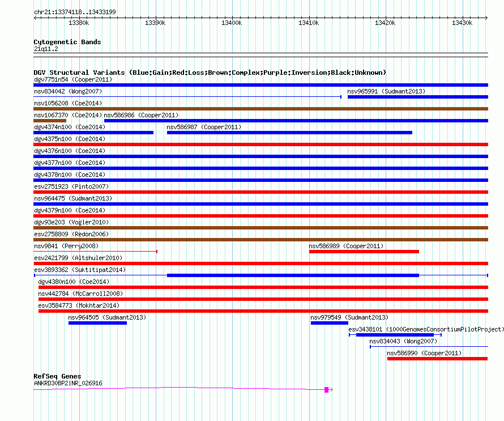The width and height of the screenshot is (504, 421).
Task: Click the nsv979549 (Sudmant2013) label
Action: coord(349,317)
